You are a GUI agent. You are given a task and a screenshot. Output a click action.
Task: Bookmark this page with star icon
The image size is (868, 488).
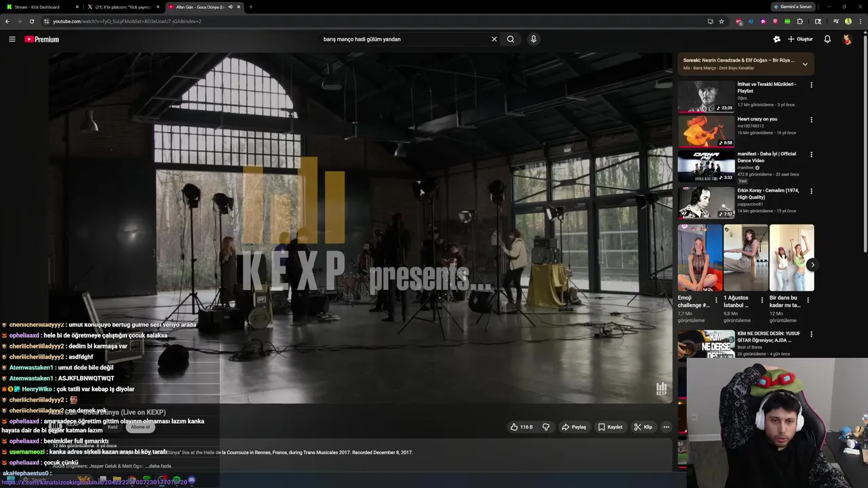tap(722, 21)
